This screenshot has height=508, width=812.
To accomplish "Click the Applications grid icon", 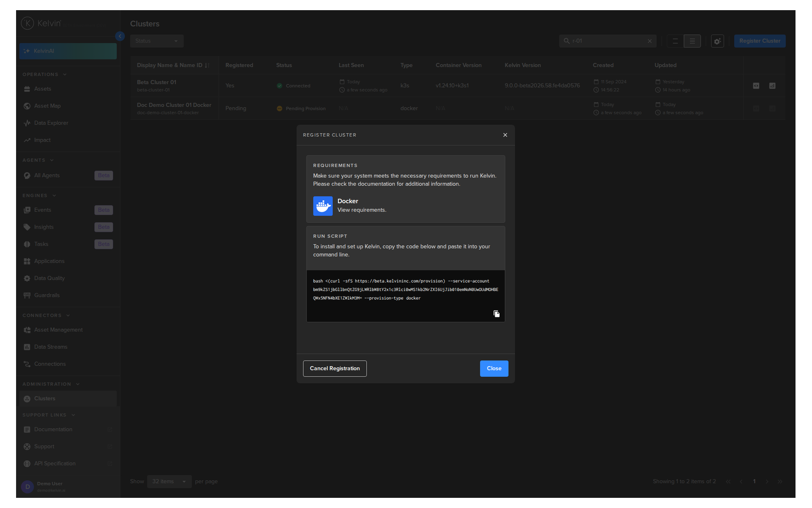I will click(27, 261).
